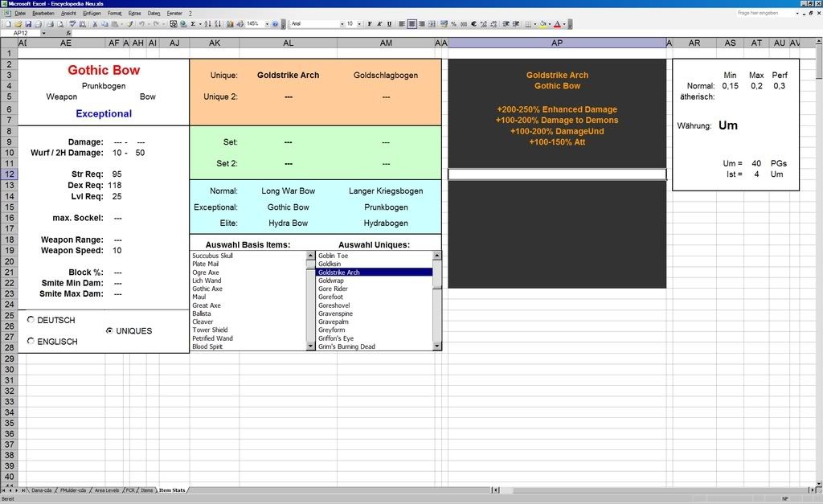Image resolution: width=823 pixels, height=504 pixels.
Task: Click the blue help question icon
Action: coord(275,23)
